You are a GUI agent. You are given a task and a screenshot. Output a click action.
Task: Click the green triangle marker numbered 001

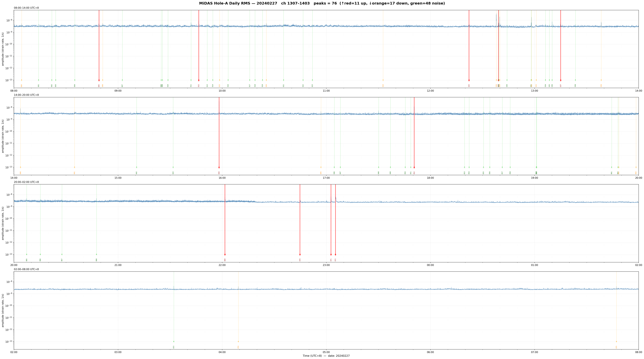(39, 80)
